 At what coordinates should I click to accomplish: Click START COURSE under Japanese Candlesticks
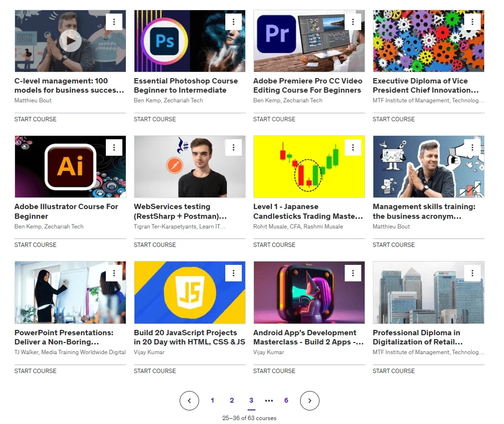coord(274,245)
